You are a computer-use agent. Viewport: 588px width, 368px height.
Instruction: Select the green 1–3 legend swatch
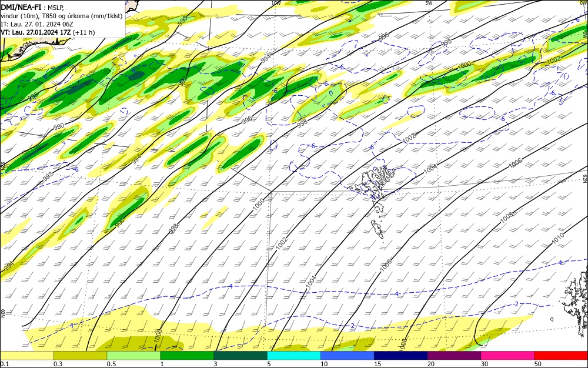187,356
